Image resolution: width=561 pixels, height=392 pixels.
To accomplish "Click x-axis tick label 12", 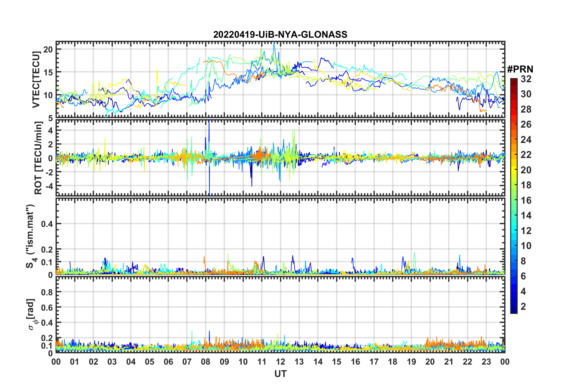I will pyautogui.click(x=280, y=362).
